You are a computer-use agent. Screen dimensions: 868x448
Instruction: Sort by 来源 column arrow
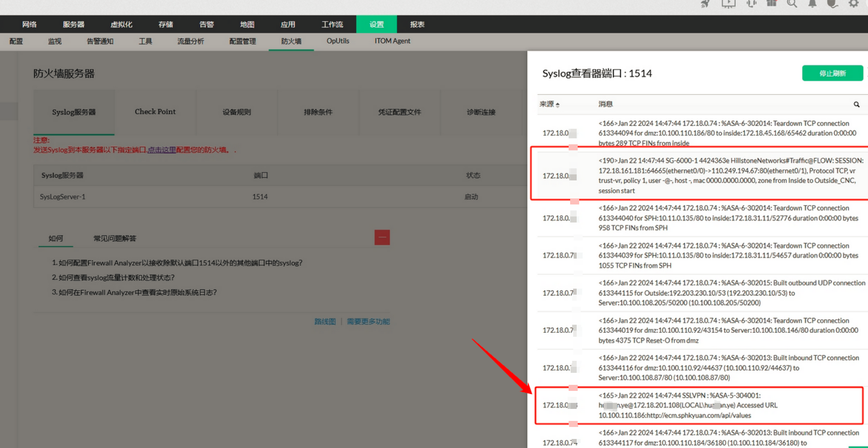pos(558,104)
